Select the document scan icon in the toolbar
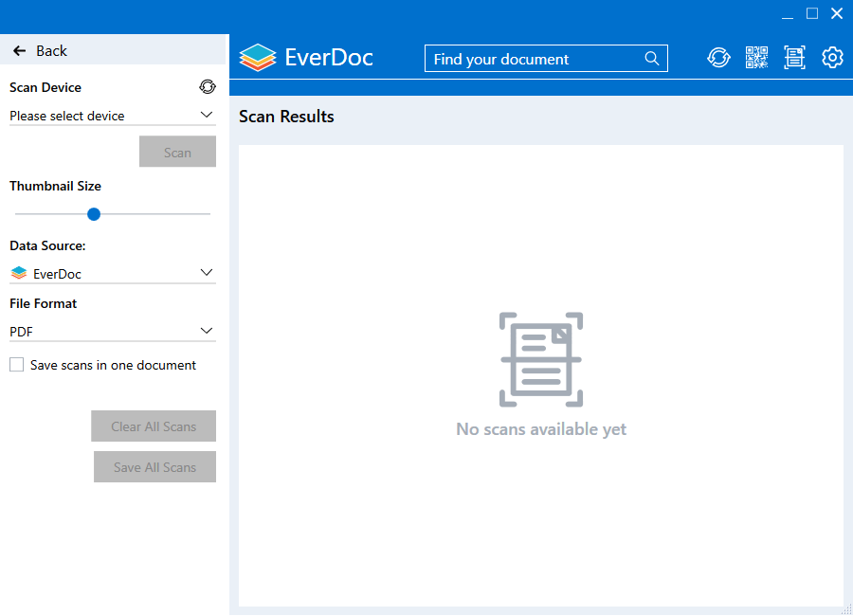Screen dimensions: 853x616 point(794,57)
